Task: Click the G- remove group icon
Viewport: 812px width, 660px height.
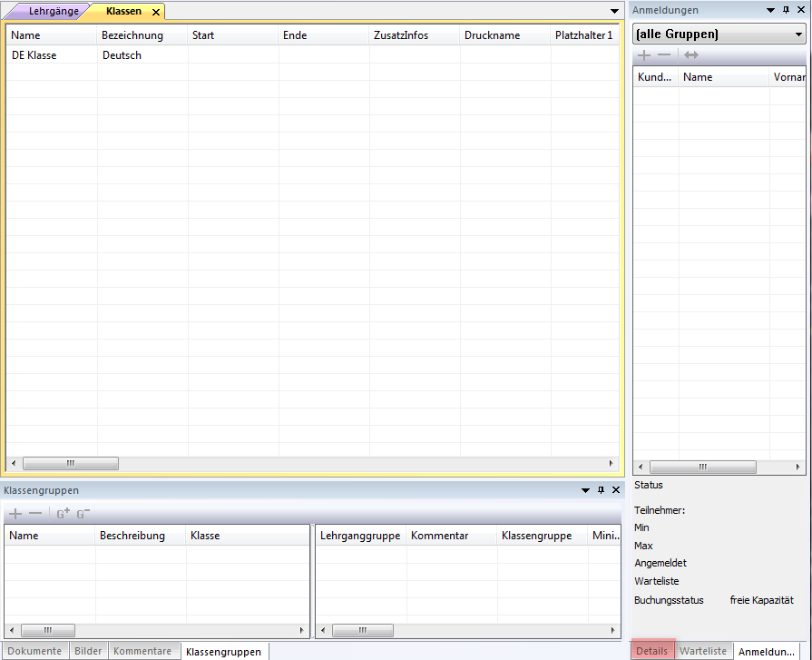Action: tap(83, 514)
